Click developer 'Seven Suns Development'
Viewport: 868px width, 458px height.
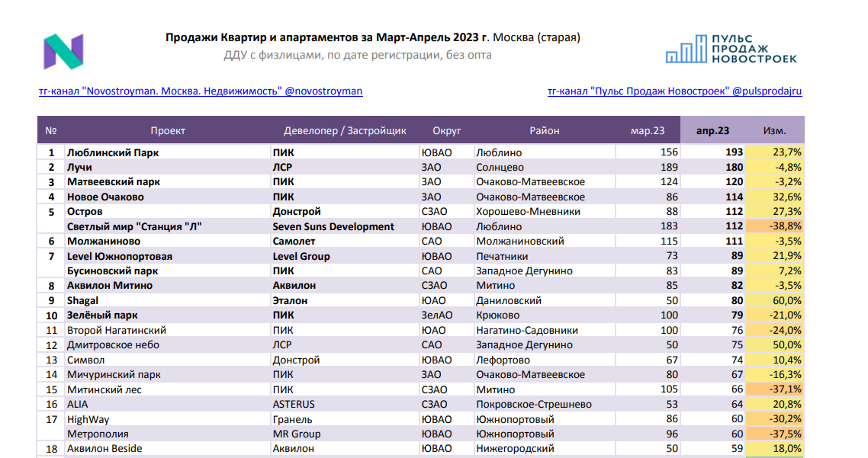333,226
